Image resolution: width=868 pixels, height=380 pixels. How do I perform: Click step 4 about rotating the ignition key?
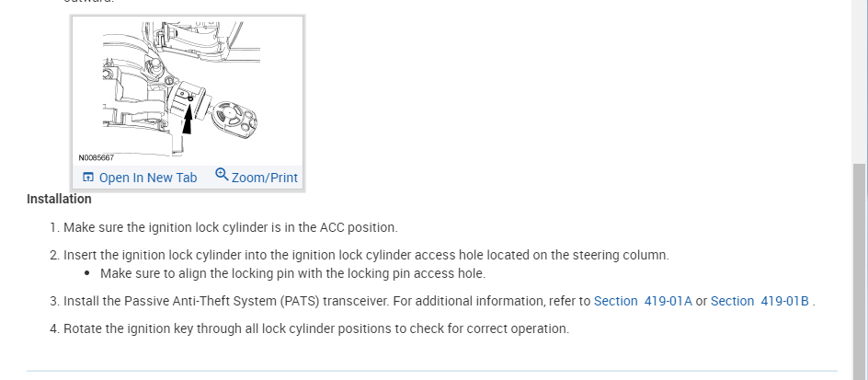pos(315,328)
